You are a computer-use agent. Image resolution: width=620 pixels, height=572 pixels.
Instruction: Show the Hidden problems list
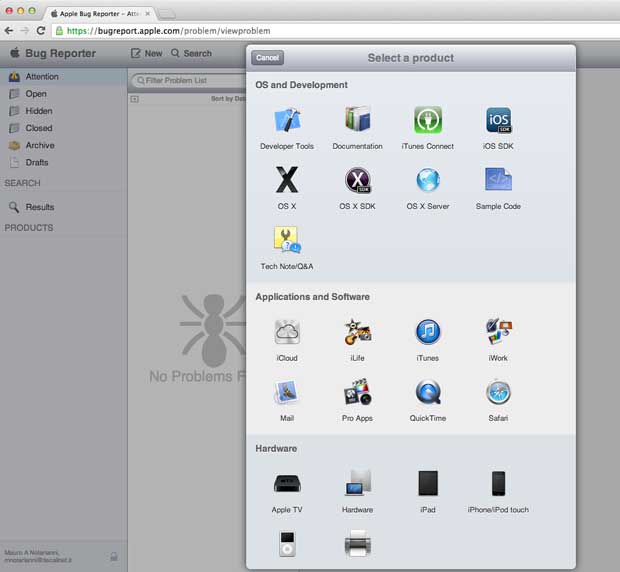click(63, 111)
